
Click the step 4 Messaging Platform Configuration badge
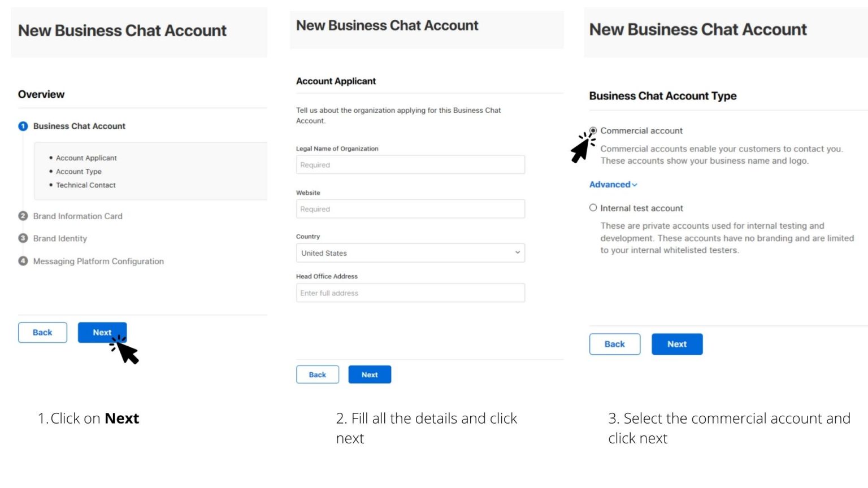tap(23, 261)
